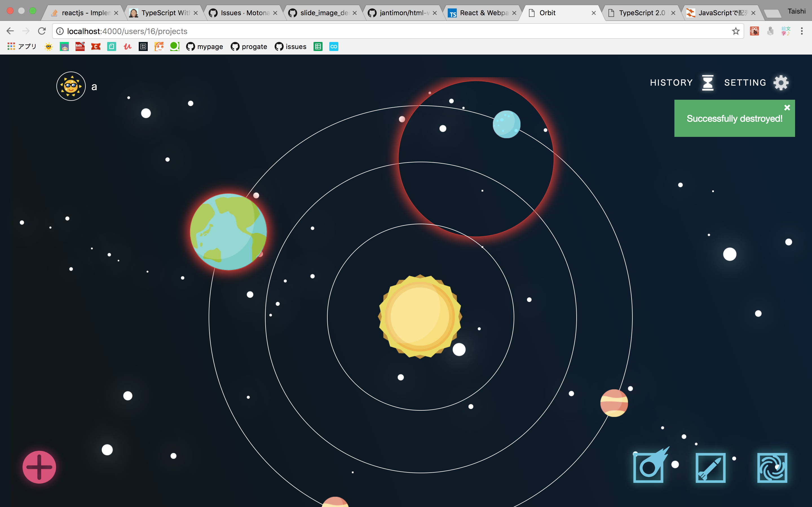Switch to the React & Webpack tab
Screen dimensions: 812x507
(x=483, y=13)
